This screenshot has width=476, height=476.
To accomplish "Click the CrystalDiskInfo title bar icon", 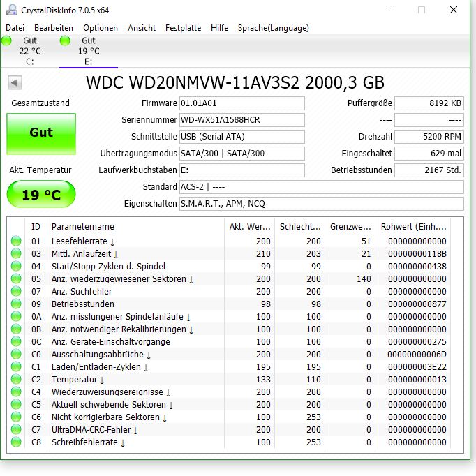I will coord(12,10).
